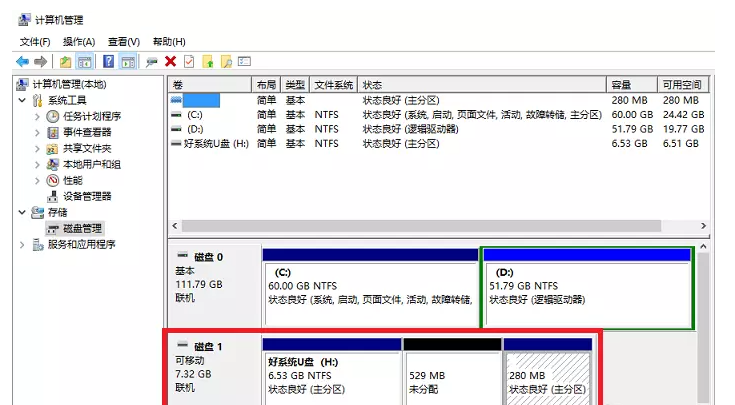735x405 pixels.
Task: Click the 计算机管理 title bar app icon
Action: [24, 20]
